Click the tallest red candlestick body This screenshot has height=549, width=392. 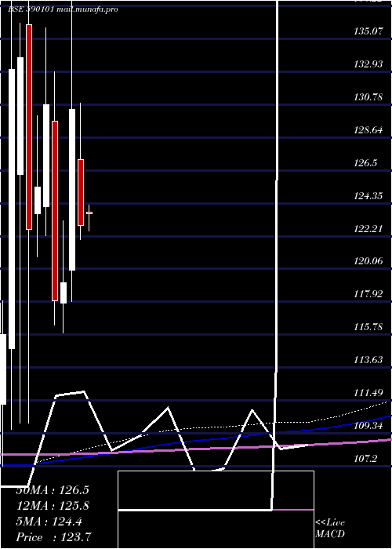pyautogui.click(x=29, y=127)
